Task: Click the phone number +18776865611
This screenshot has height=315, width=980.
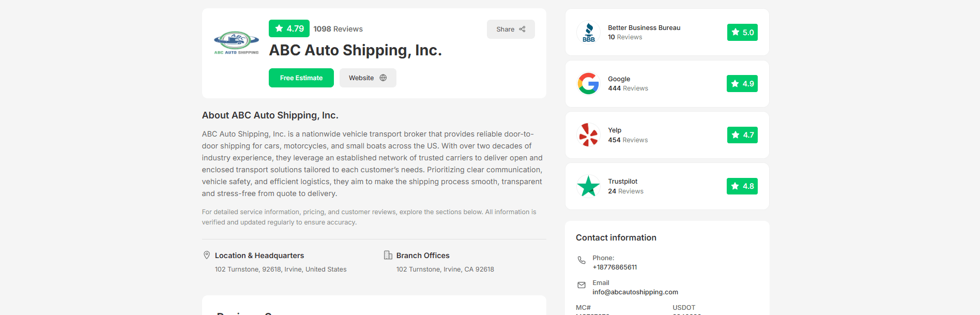Action: pyautogui.click(x=615, y=267)
